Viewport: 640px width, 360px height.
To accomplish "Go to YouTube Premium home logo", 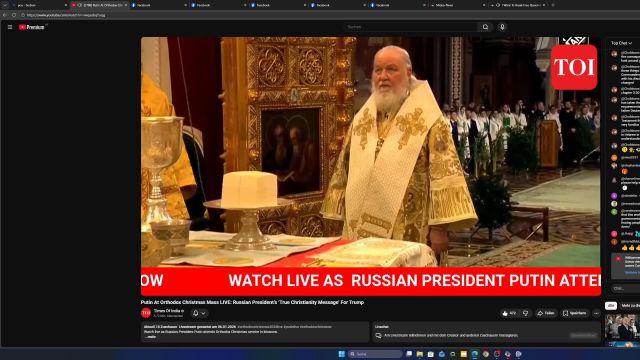I will pyautogui.click(x=32, y=27).
